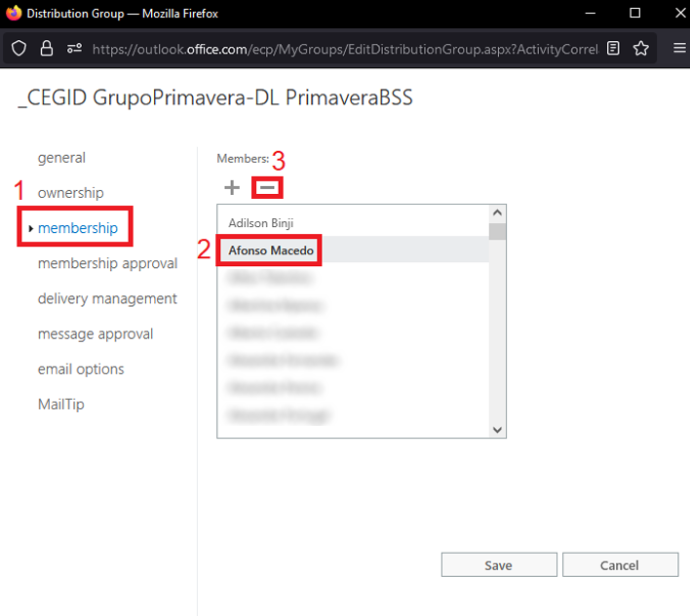The height and width of the screenshot is (616, 690).
Task: Click the remove member minus icon
Action: click(267, 188)
